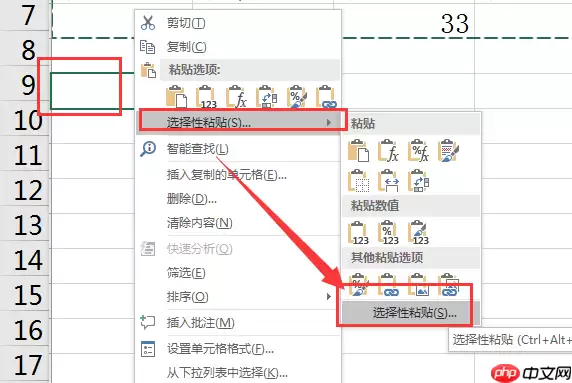Select the outlined active cell in row 9

click(92, 91)
